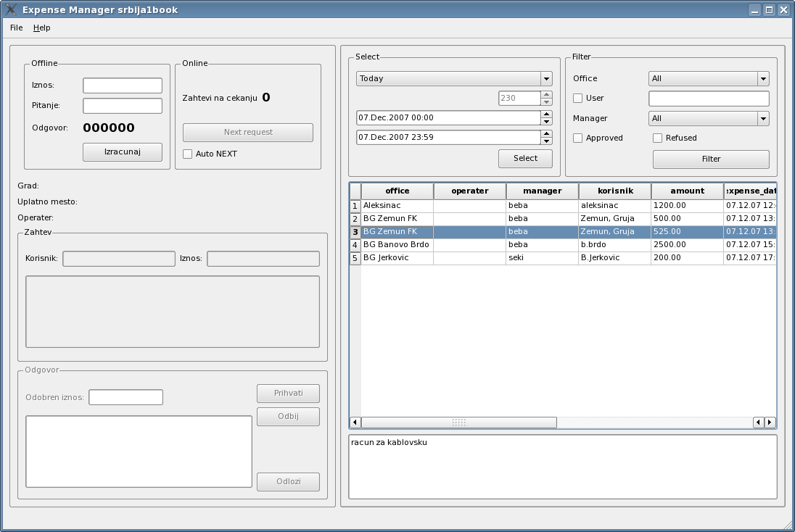
Task: Tick the User filter checkbox
Action: pos(578,99)
